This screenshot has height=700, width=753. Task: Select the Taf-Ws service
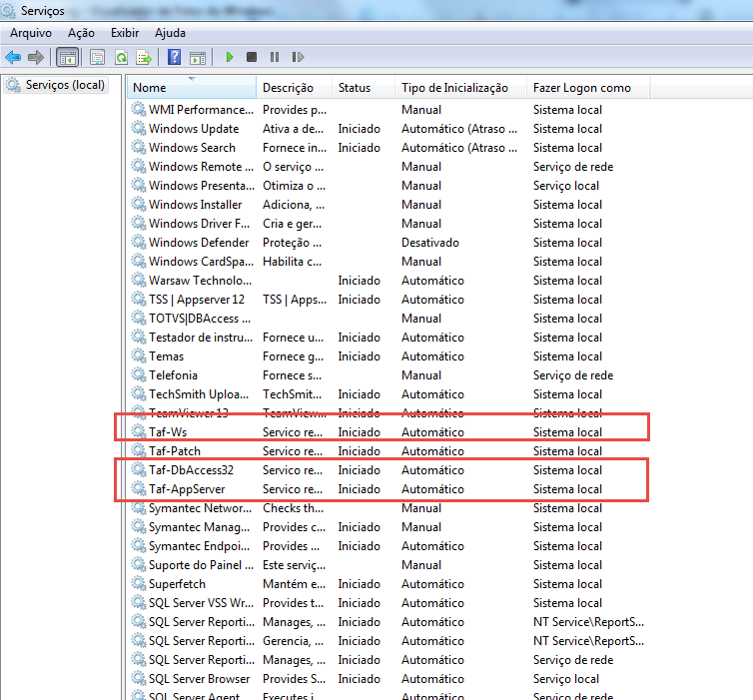[388, 432]
